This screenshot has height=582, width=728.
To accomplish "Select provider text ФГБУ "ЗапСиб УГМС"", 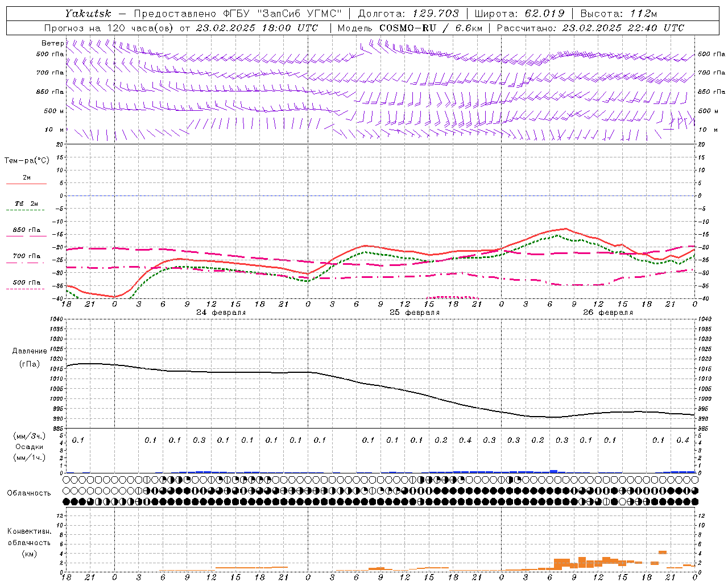I will click(x=283, y=13).
